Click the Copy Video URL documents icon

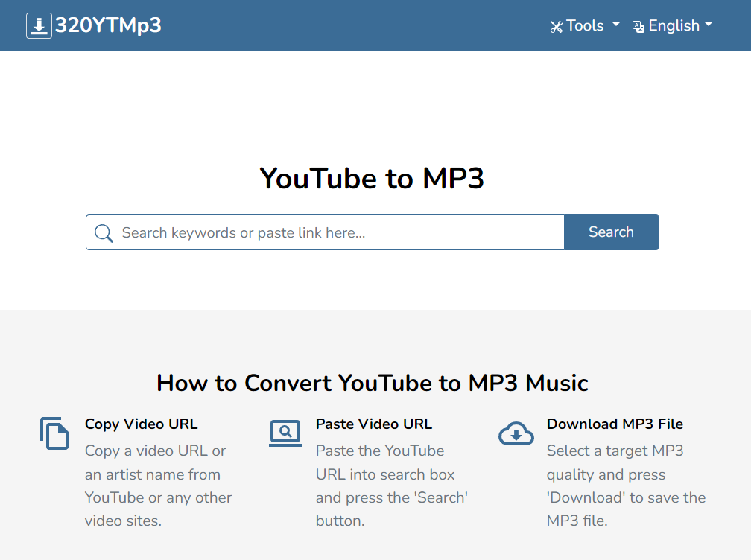pos(54,433)
